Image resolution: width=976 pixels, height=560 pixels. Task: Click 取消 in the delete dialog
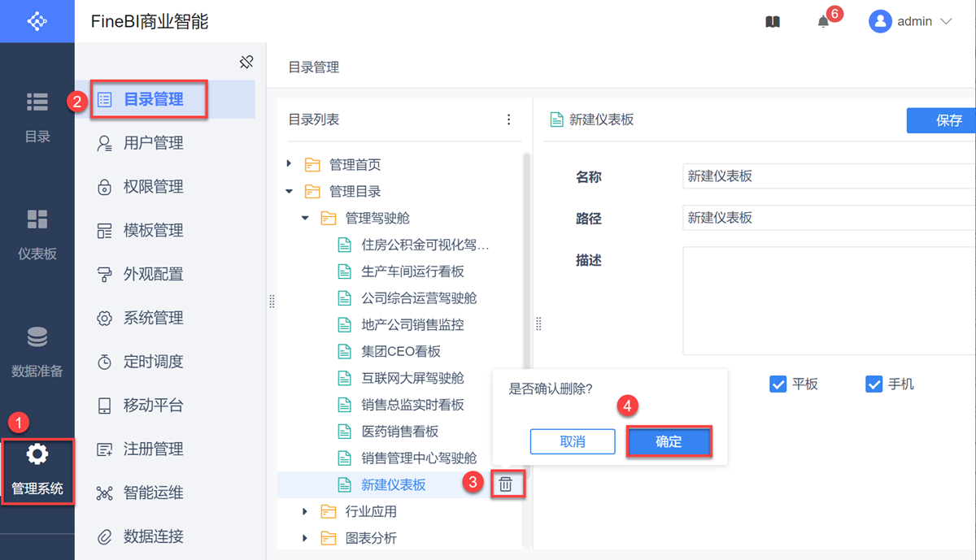(573, 441)
